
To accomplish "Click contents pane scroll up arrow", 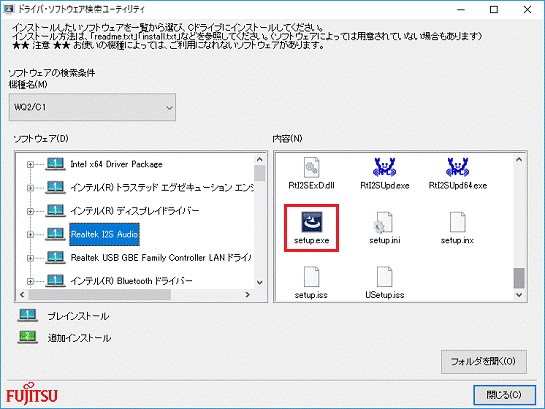I will point(519,159).
